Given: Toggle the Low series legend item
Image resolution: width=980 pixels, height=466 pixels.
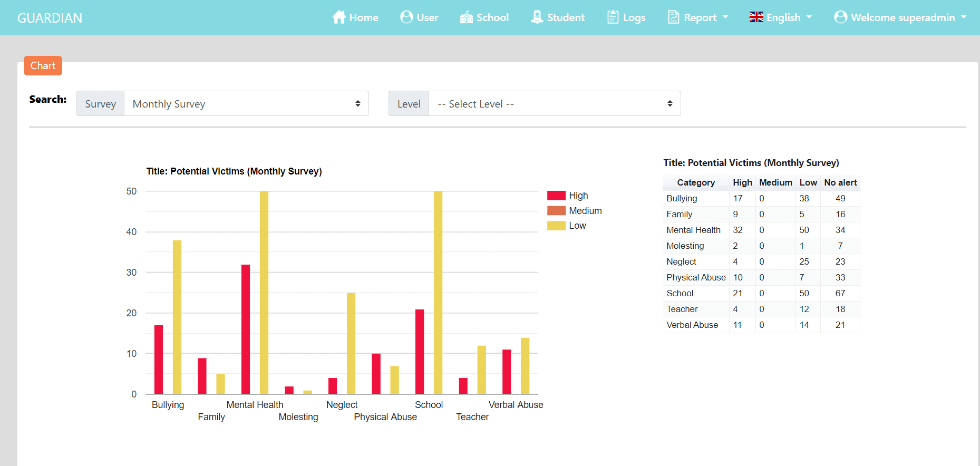Looking at the screenshot, I should pos(567,226).
